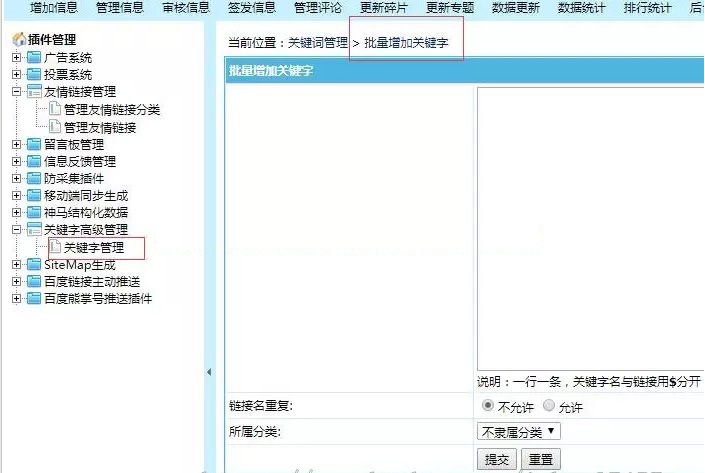
Task: Click the 关键字管理 page icon
Action: (x=55, y=247)
